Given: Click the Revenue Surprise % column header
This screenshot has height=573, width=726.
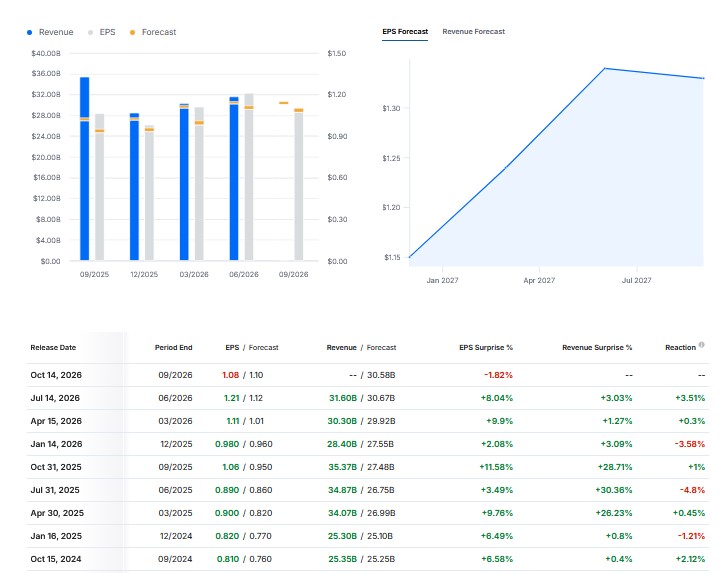Looking at the screenshot, I should pos(597,348).
